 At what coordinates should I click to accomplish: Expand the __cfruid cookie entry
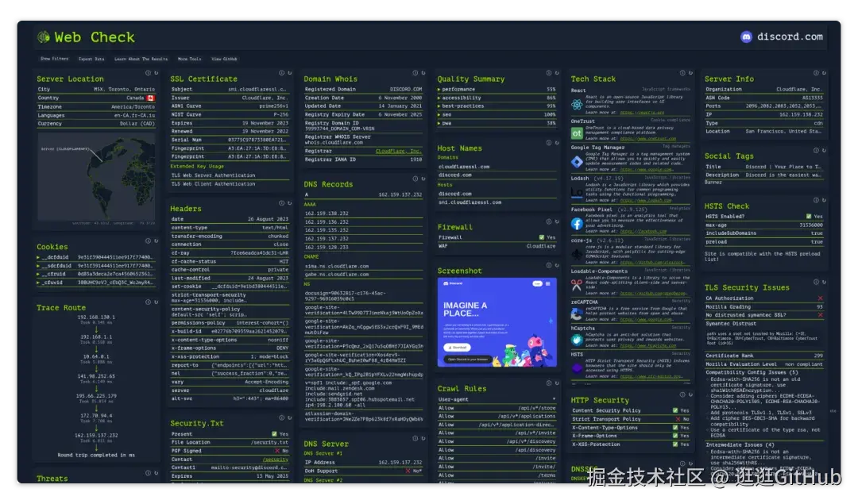click(39, 274)
